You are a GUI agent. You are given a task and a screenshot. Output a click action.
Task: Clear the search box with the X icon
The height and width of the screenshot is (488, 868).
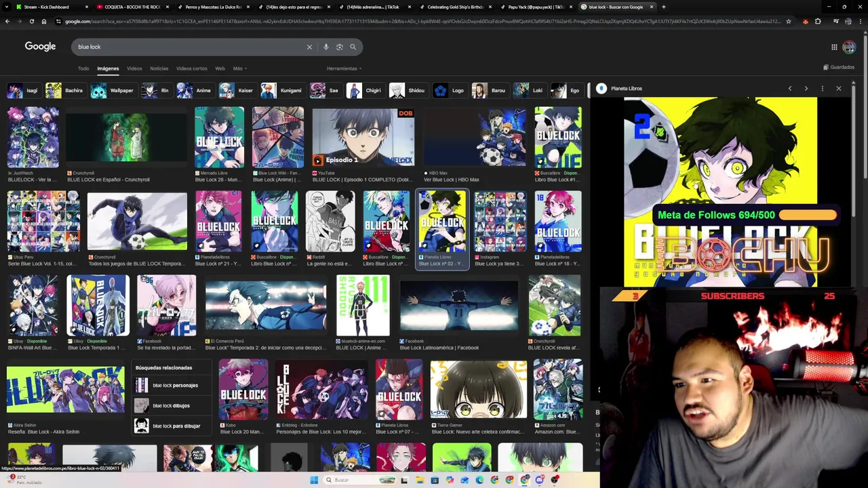309,47
